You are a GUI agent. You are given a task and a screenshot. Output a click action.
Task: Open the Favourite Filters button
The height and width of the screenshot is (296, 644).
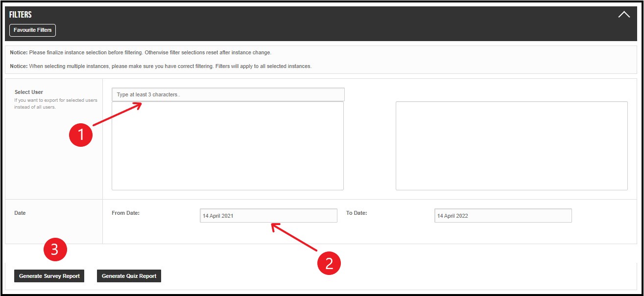[33, 30]
